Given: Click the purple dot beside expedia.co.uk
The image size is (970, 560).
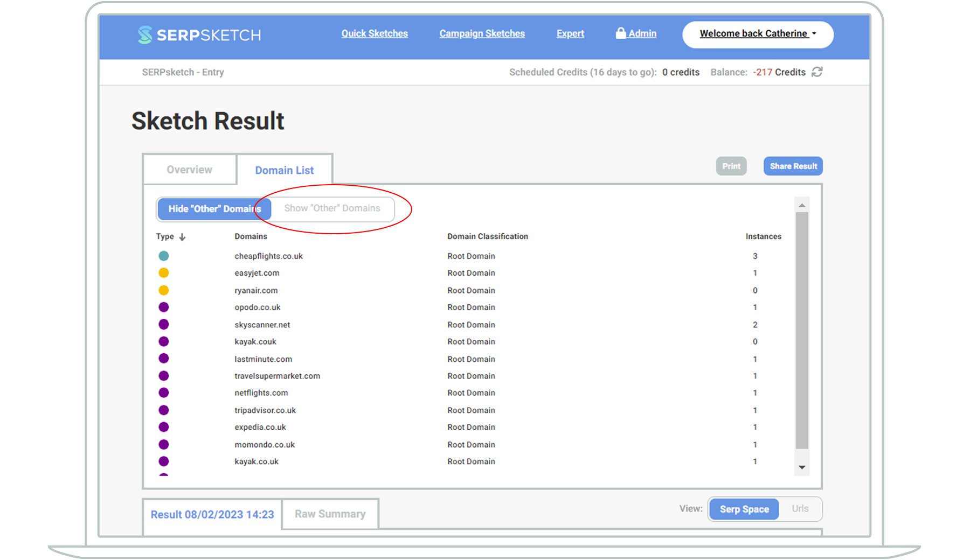Looking at the screenshot, I should [x=164, y=427].
